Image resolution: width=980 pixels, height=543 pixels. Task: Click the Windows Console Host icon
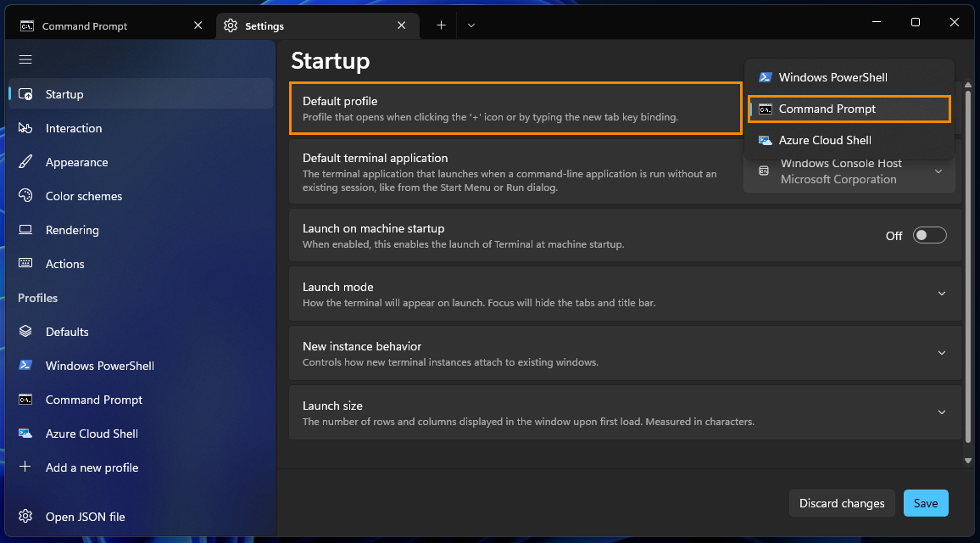click(x=764, y=171)
